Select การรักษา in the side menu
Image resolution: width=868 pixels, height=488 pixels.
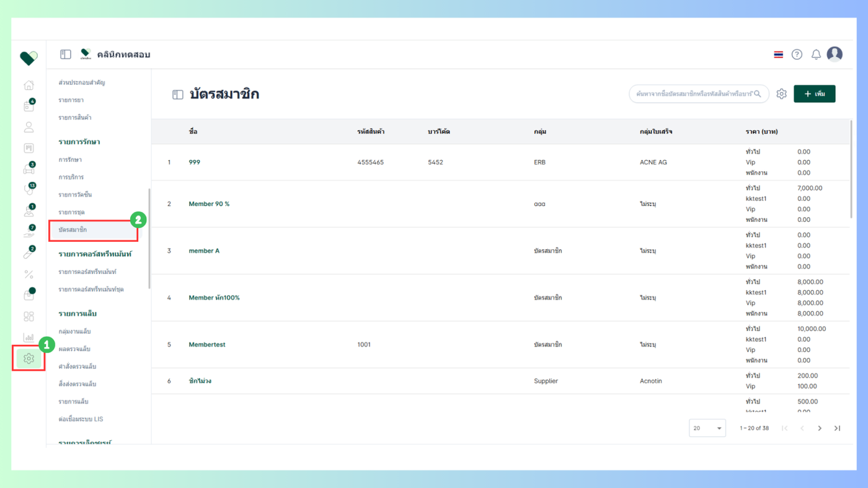tap(70, 160)
